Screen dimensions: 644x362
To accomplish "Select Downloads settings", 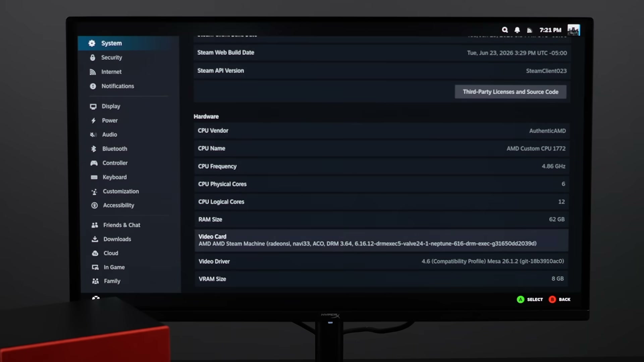I will pos(130,239).
